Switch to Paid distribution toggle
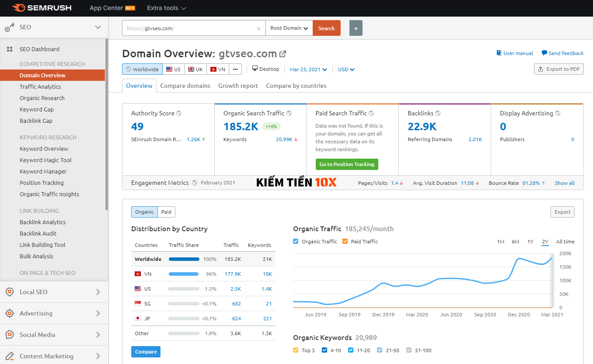Image resolution: width=593 pixels, height=364 pixels. click(166, 212)
